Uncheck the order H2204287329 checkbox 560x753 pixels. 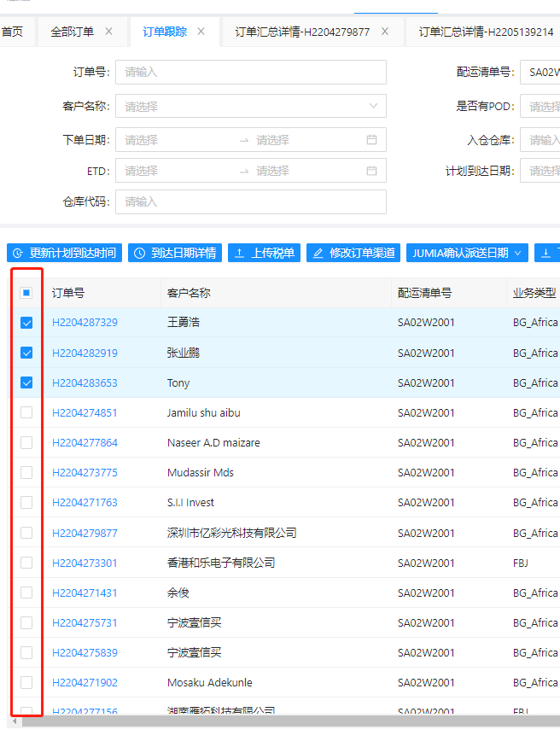(x=26, y=323)
